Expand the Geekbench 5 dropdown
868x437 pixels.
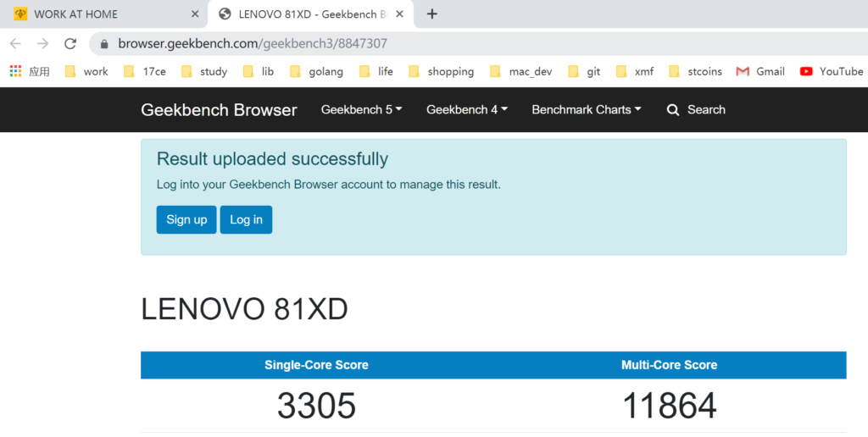click(361, 110)
